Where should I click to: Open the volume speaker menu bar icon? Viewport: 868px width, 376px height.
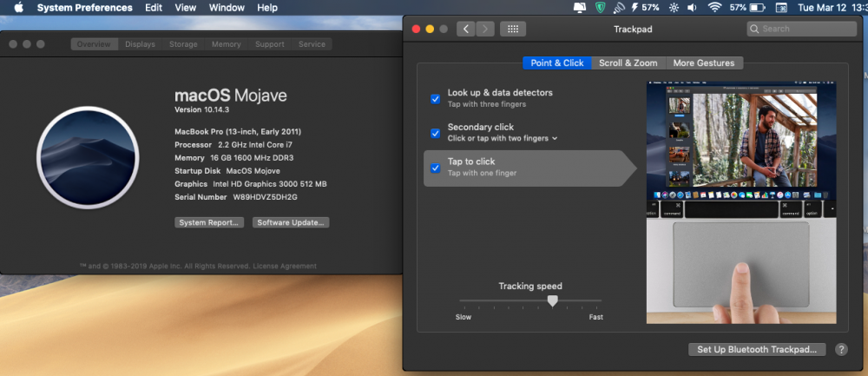(x=692, y=8)
